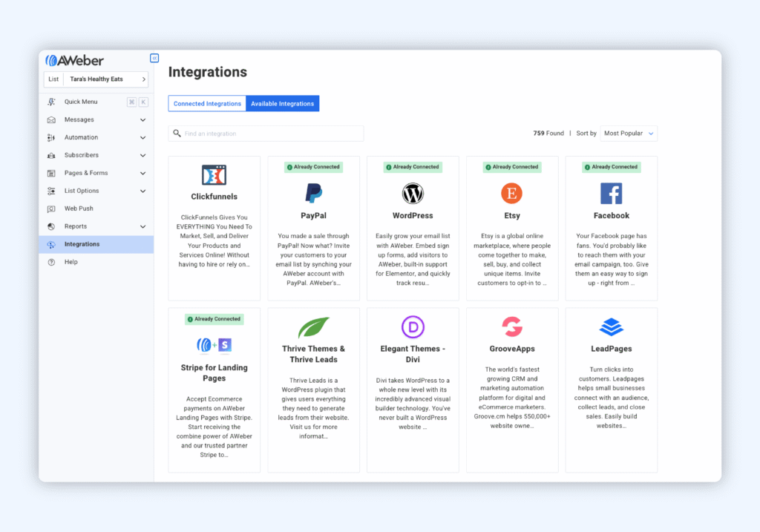Expand the Pages & Forms chevron
Screen dimensions: 760x532
click(x=143, y=173)
